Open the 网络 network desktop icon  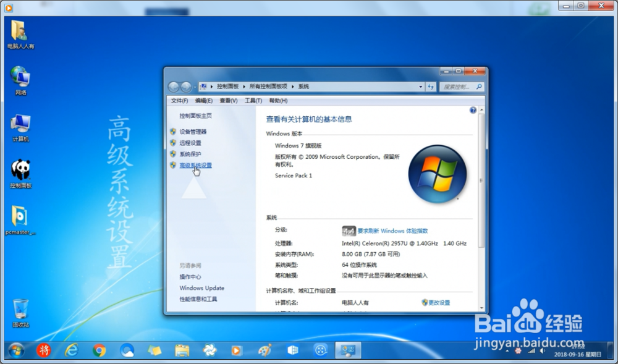[x=20, y=81]
